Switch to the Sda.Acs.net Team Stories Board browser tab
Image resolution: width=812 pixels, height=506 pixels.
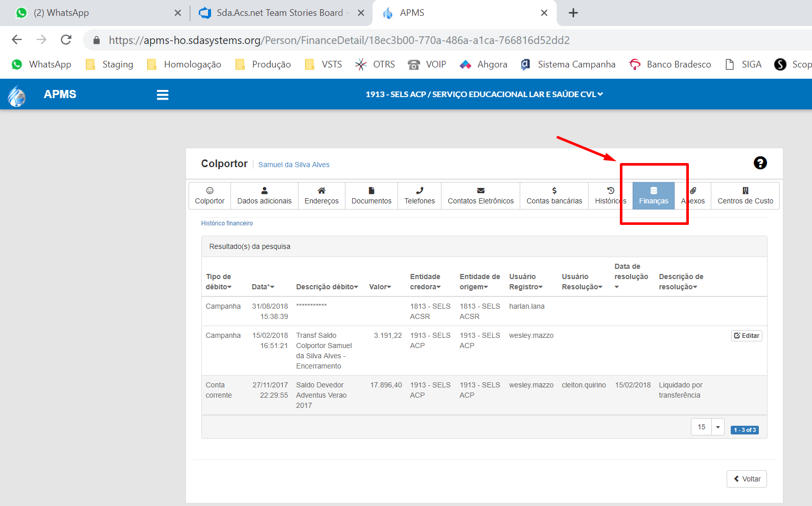(x=281, y=13)
